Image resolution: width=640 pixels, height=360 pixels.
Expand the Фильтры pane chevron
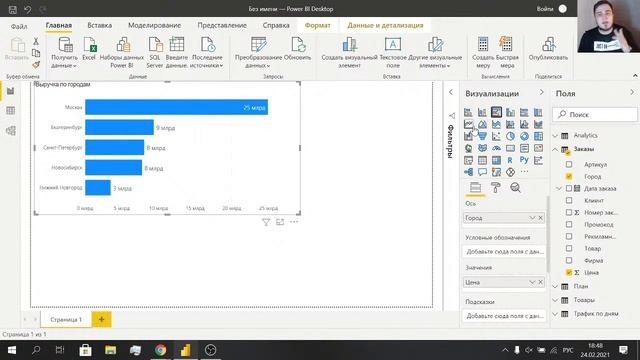pyautogui.click(x=451, y=92)
